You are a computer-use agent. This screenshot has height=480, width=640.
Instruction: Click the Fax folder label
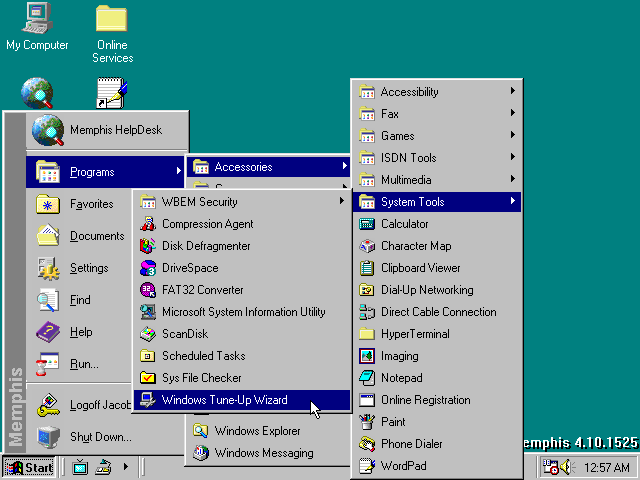(390, 113)
